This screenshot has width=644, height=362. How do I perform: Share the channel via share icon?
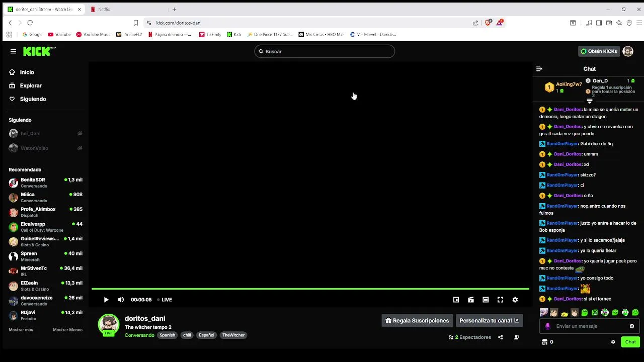(x=500, y=337)
